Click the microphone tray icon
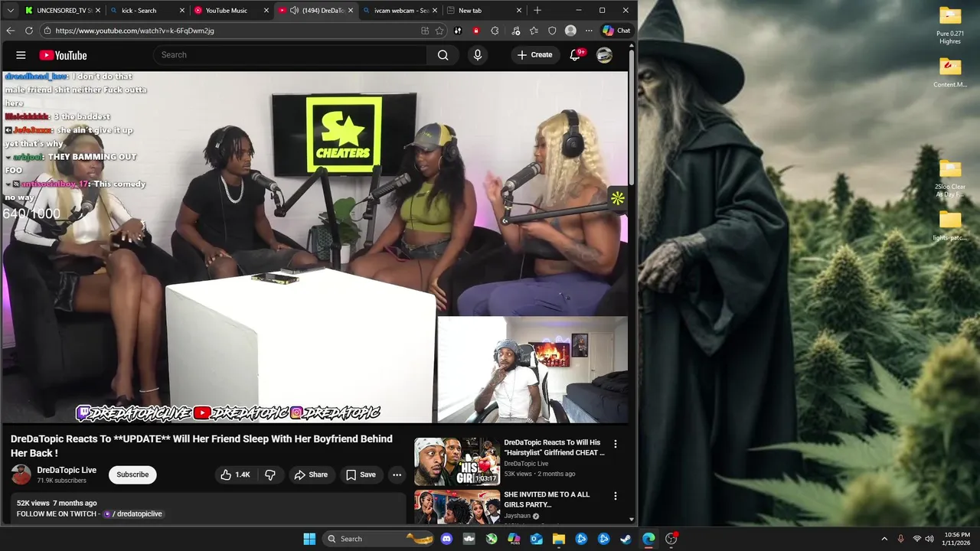The image size is (980, 551). [x=900, y=539]
